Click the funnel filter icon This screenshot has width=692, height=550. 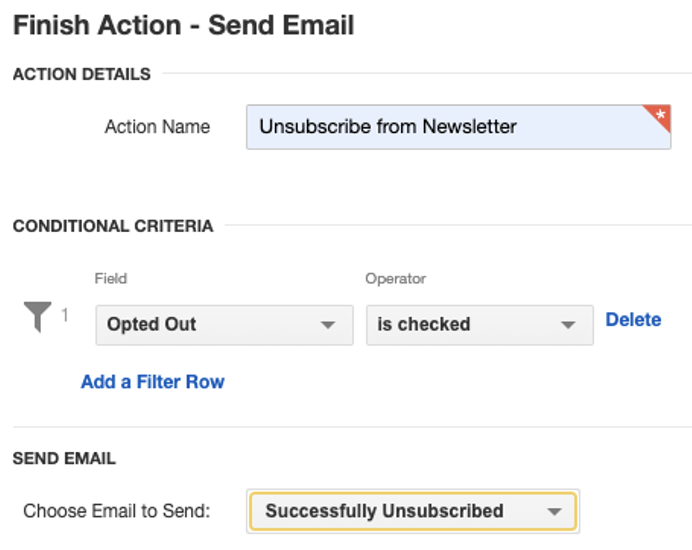point(38,316)
